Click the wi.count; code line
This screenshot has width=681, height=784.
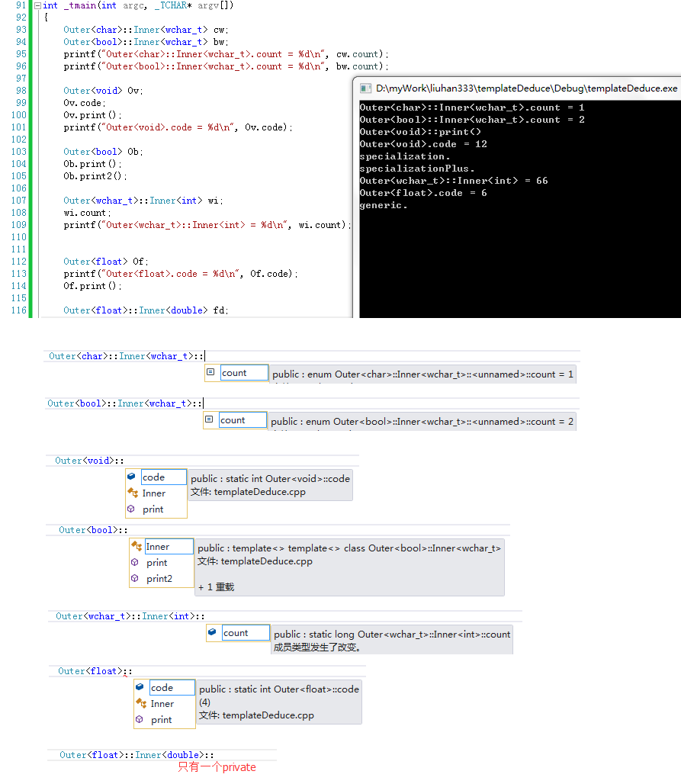coord(87,213)
